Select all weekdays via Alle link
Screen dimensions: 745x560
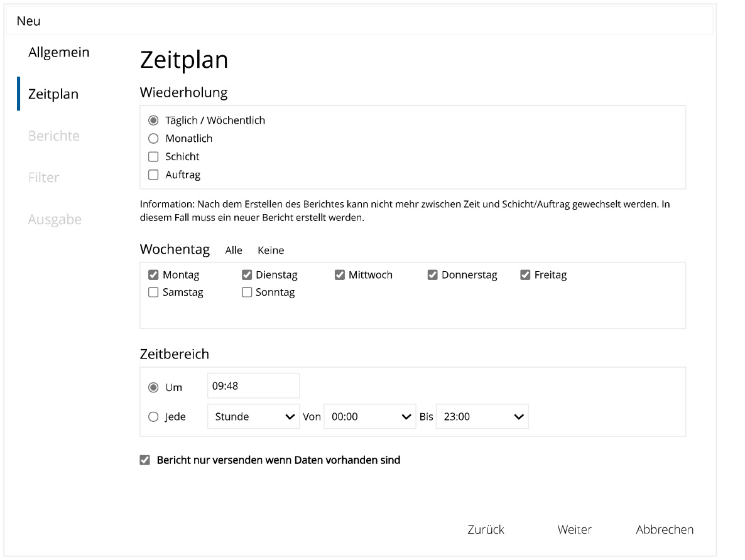point(234,250)
